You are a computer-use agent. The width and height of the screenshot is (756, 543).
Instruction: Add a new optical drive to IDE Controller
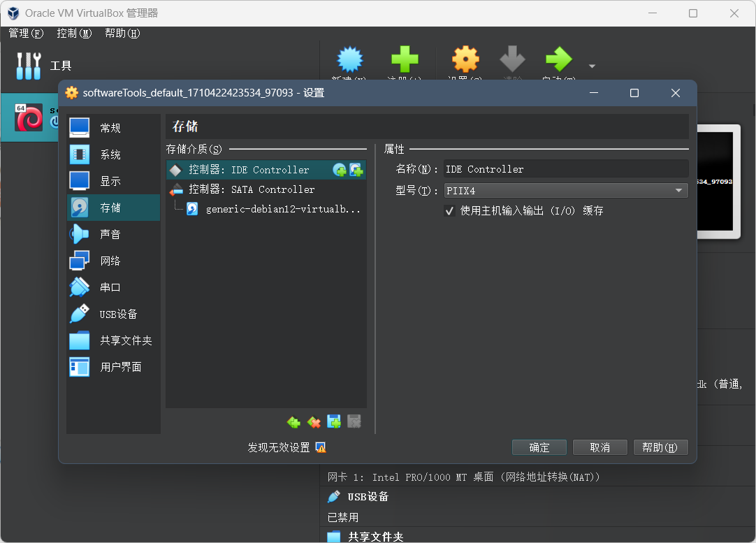coord(339,169)
